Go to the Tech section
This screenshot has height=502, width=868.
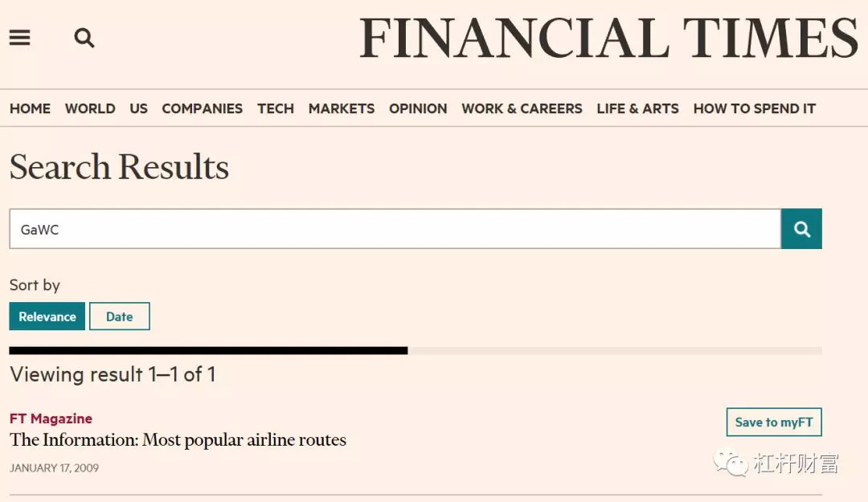coord(276,108)
